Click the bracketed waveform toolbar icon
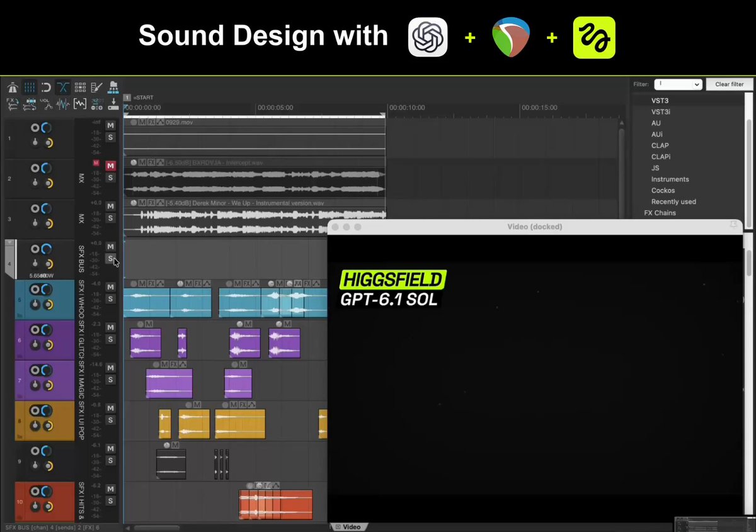756x532 pixels. coord(80,104)
